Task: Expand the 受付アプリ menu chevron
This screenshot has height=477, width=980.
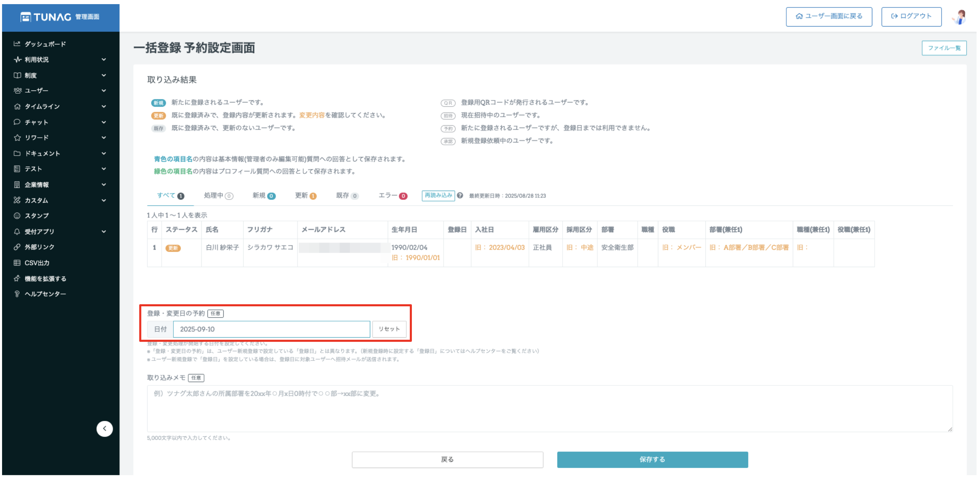Action: pyautogui.click(x=104, y=231)
